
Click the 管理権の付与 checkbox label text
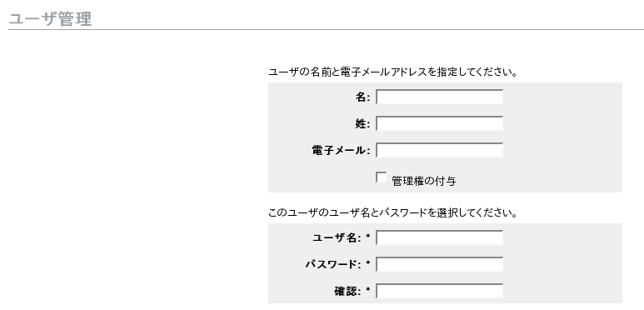tap(424, 181)
